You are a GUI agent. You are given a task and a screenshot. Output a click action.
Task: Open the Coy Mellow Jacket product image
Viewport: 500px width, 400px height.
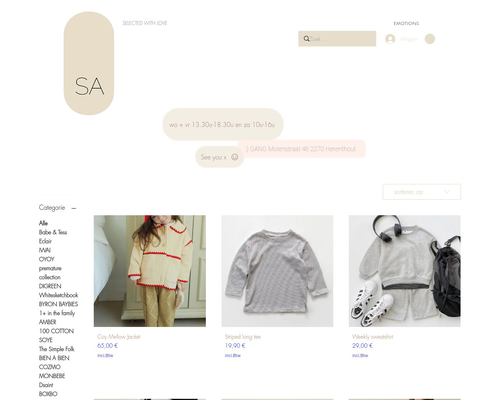pos(150,271)
